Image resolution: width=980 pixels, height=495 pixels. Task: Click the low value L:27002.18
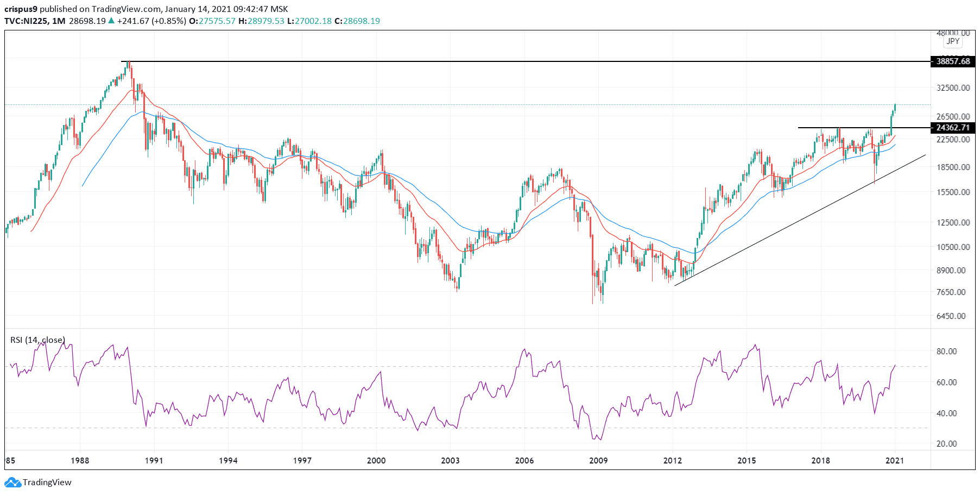coord(309,21)
